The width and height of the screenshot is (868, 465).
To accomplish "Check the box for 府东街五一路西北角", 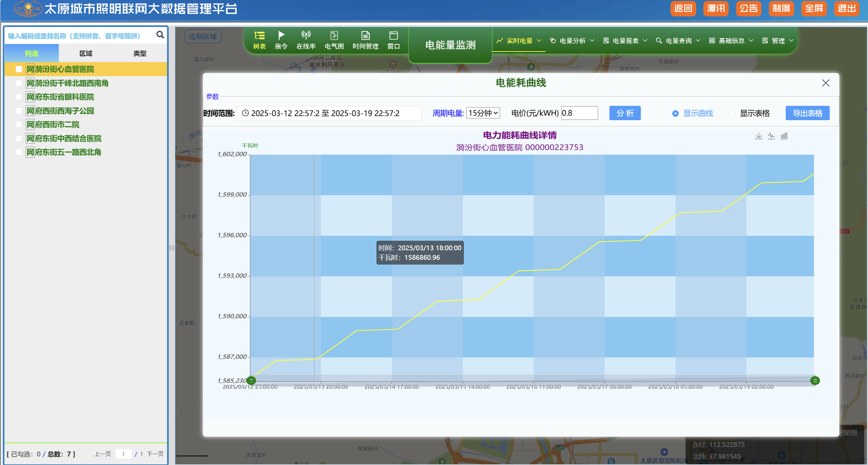I will 19,152.
